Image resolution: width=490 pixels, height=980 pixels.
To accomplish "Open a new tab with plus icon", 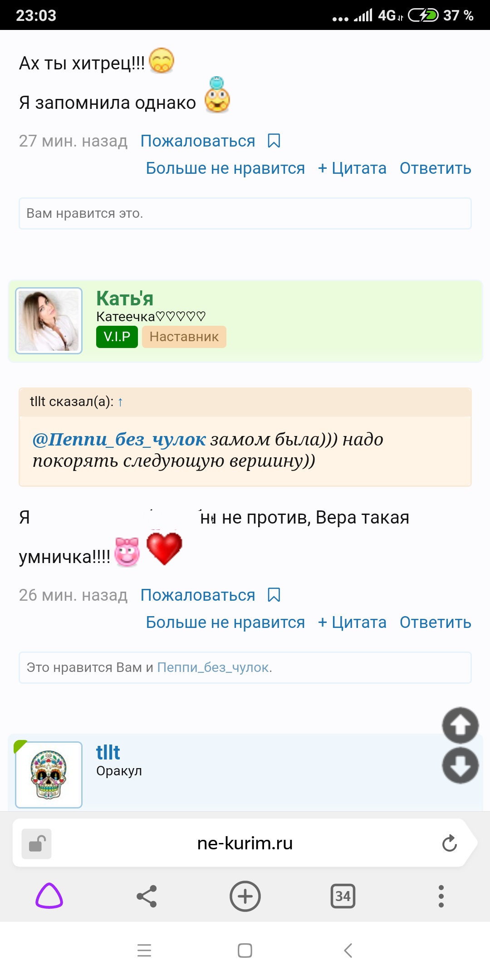I will click(x=245, y=896).
